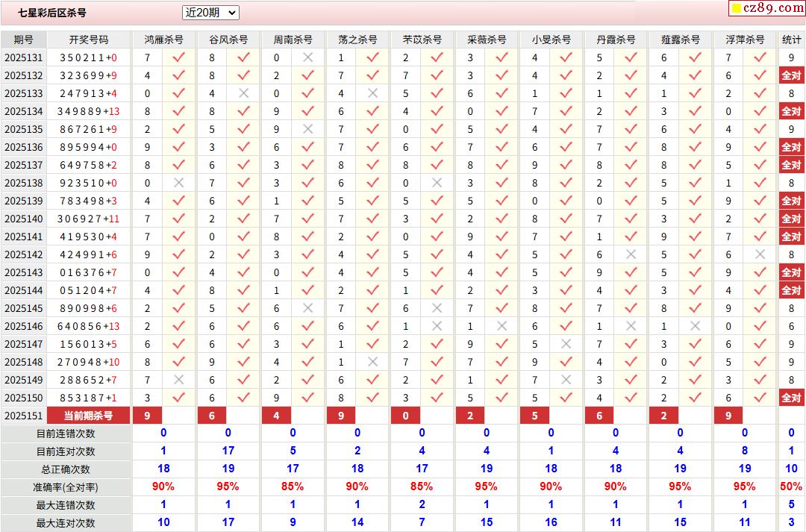Image resolution: width=806 pixels, height=532 pixels.
Task: Click the gray X for 浮萍杀号 in row 2025142
Action: (760, 254)
